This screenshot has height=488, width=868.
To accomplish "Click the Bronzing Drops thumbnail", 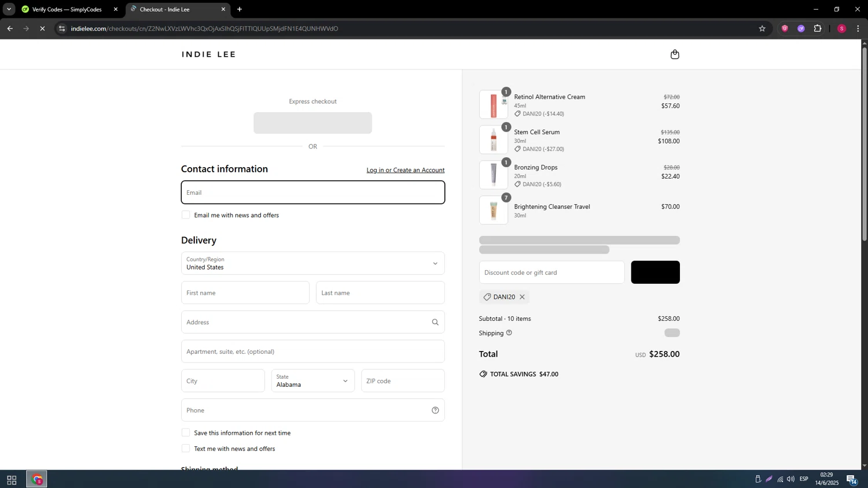I will tap(494, 175).
